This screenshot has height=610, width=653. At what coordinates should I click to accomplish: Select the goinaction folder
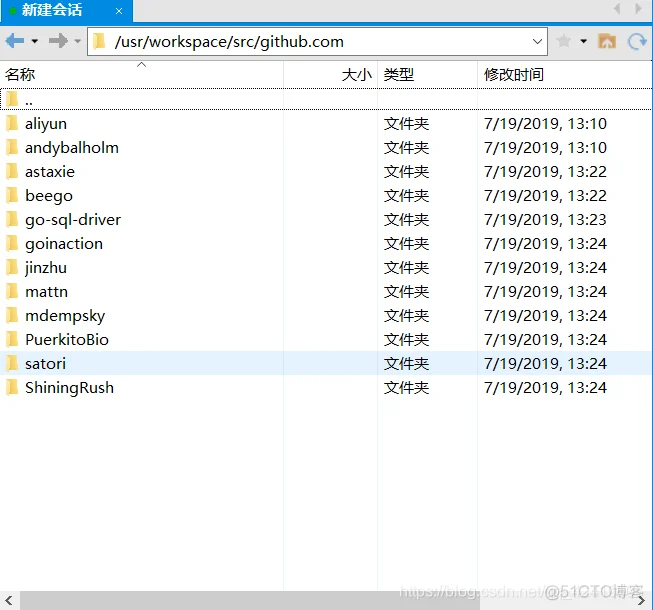(x=326, y=244)
